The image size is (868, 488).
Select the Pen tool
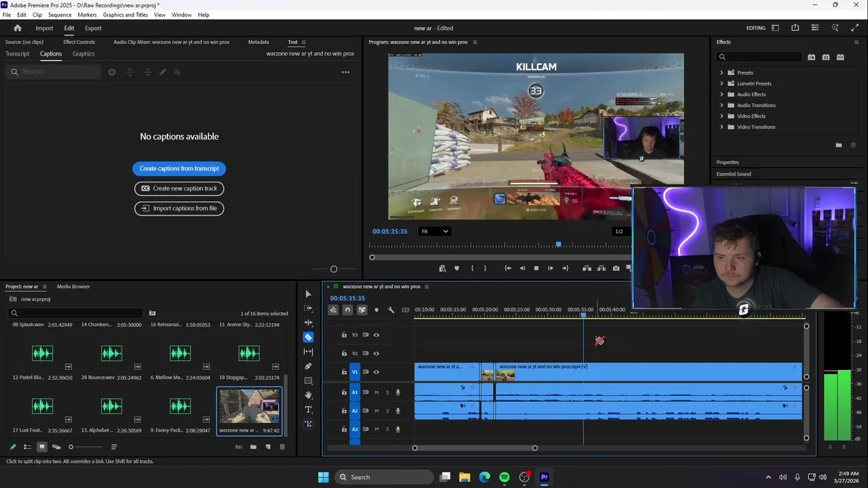308,367
